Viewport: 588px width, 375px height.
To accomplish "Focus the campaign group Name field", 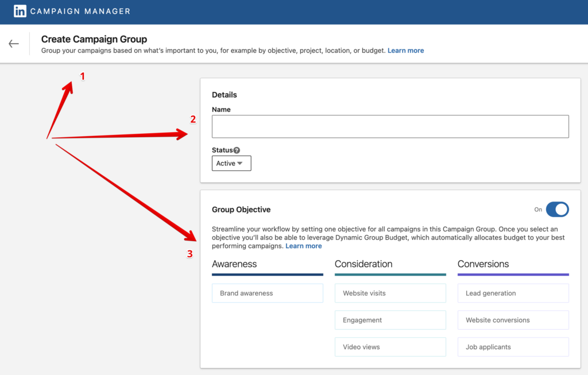I will [x=390, y=126].
